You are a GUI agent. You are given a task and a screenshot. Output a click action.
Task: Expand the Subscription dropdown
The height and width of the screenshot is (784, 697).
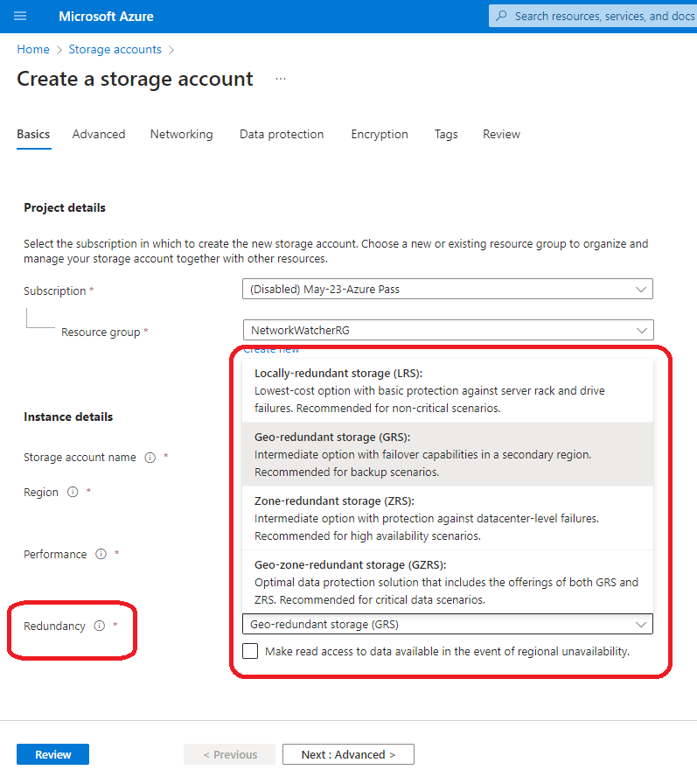(x=447, y=290)
